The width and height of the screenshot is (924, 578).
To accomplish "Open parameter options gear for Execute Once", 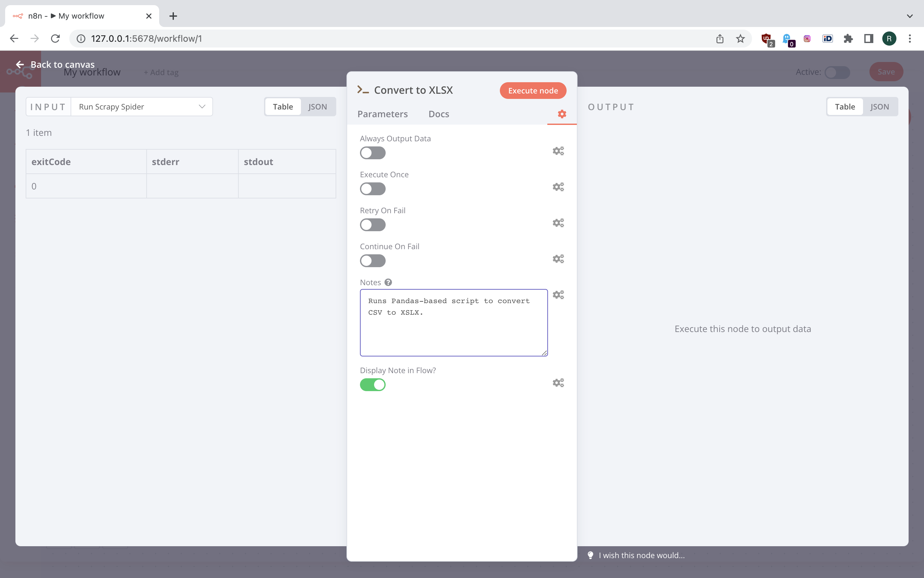I will 558,187.
